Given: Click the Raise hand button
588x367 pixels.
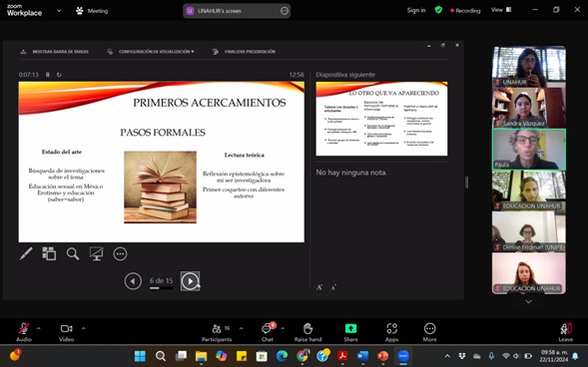Looking at the screenshot, I should click(x=307, y=332).
